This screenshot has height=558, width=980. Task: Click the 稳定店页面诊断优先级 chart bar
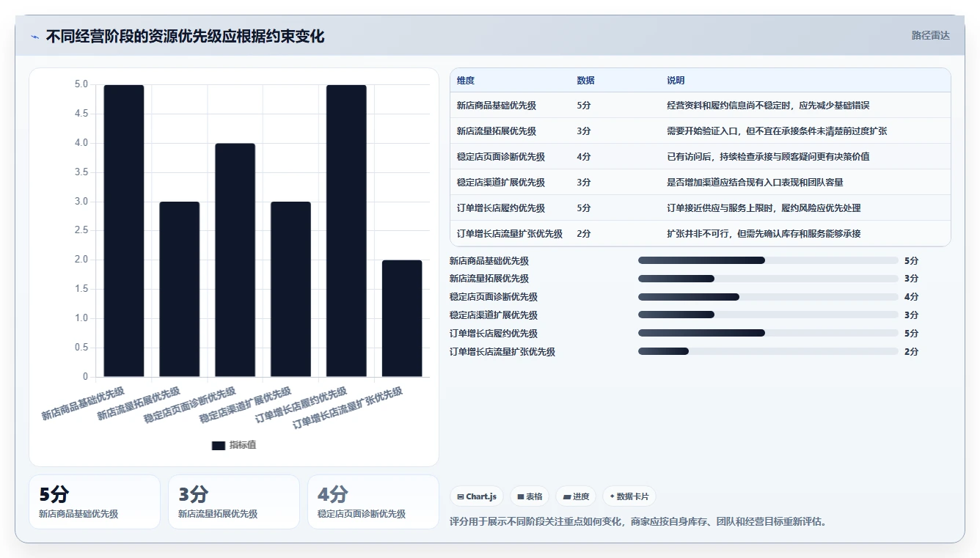(235, 260)
